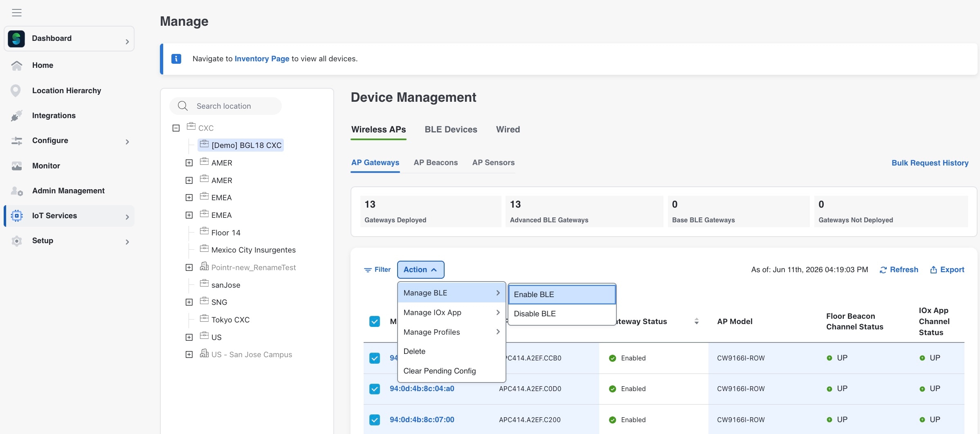The width and height of the screenshot is (980, 434).
Task: Select the Tokyo CXC location
Action: (x=230, y=320)
